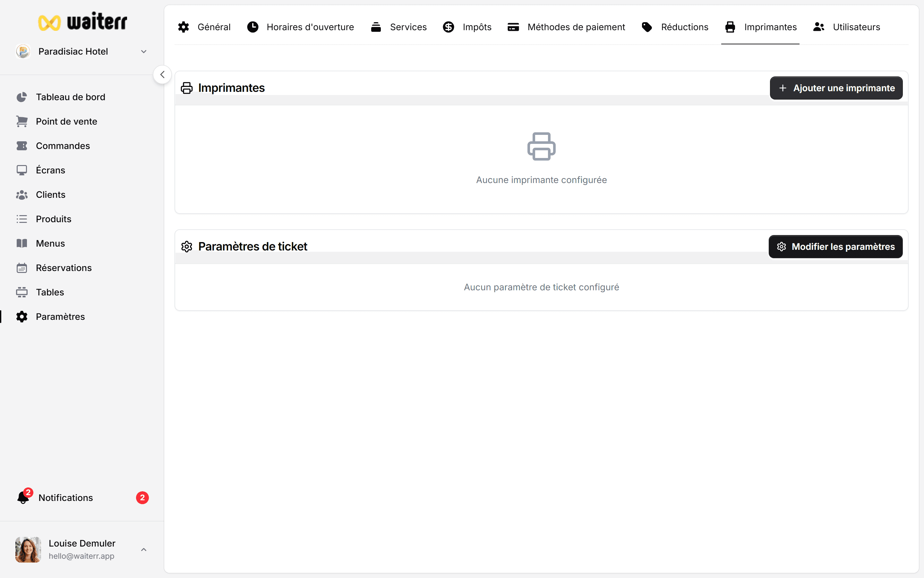Click the Général gear icon
Screen dimensions: 924x578
184,27
